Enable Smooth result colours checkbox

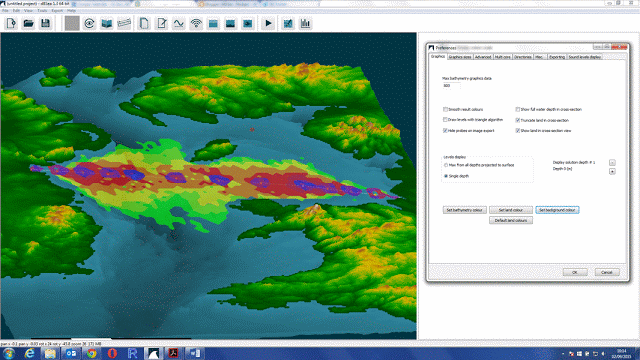(445, 109)
